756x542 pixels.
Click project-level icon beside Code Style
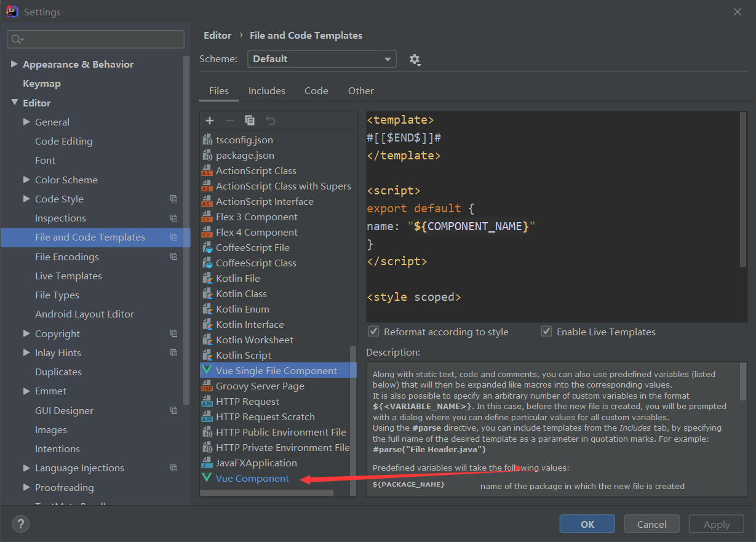click(x=174, y=199)
